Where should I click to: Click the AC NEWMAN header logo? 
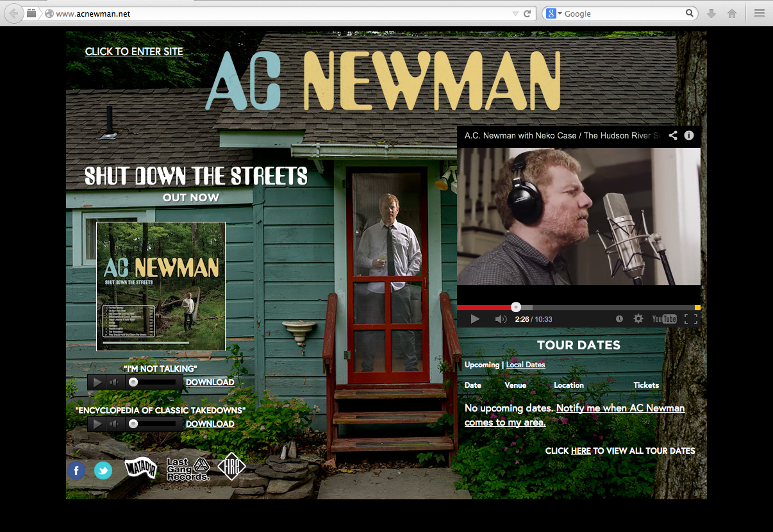click(383, 81)
